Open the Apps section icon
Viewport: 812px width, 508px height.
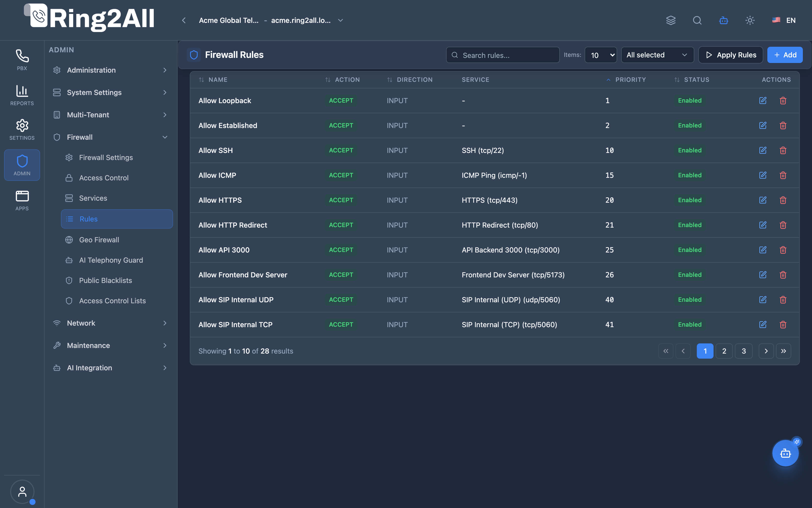click(22, 200)
